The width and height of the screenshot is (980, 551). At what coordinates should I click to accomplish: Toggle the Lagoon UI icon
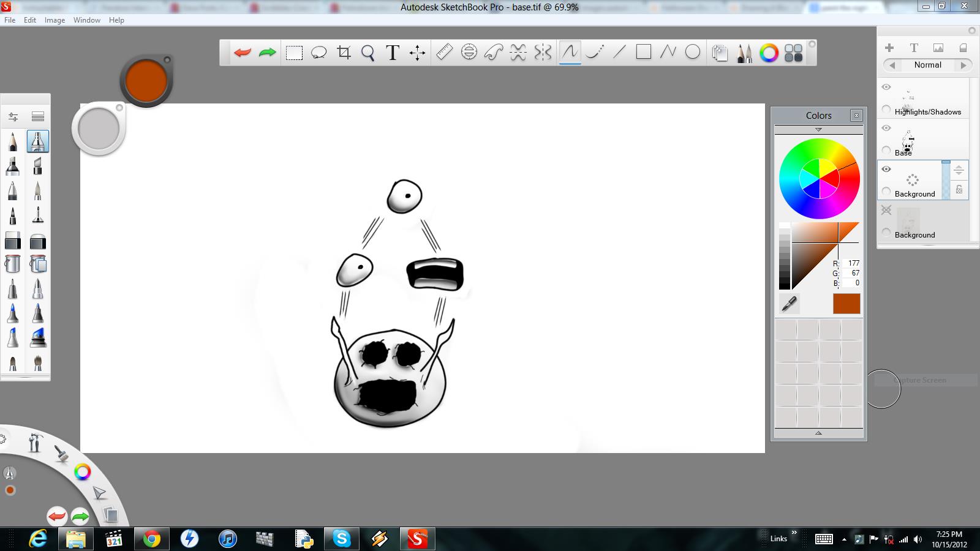[794, 53]
